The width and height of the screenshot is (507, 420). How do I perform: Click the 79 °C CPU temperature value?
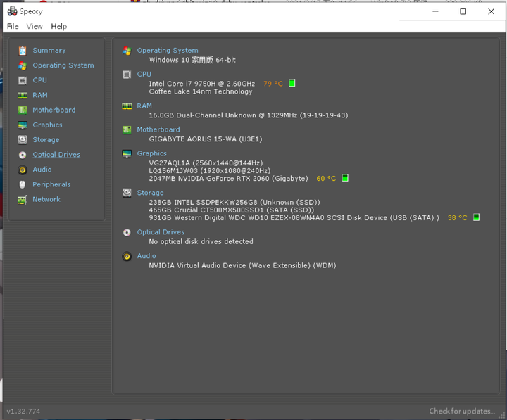coord(273,84)
